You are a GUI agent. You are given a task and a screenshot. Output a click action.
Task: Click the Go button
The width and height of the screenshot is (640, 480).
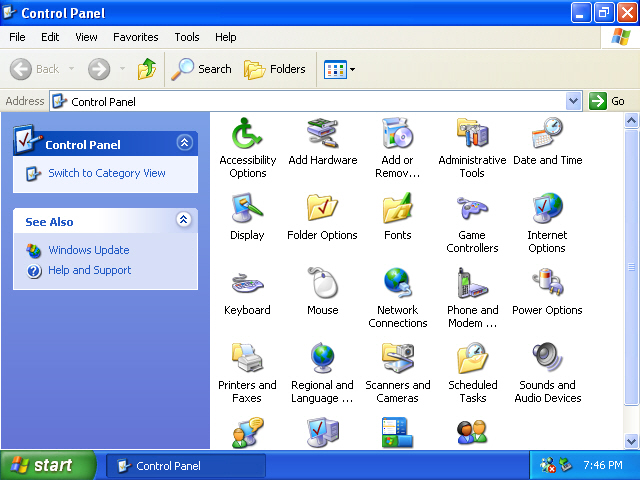click(607, 101)
